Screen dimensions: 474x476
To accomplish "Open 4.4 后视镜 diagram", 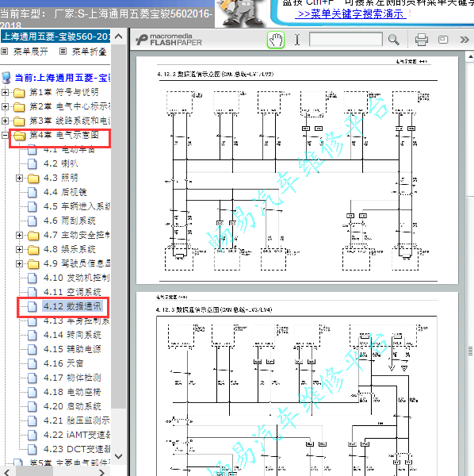I will click(x=65, y=192).
